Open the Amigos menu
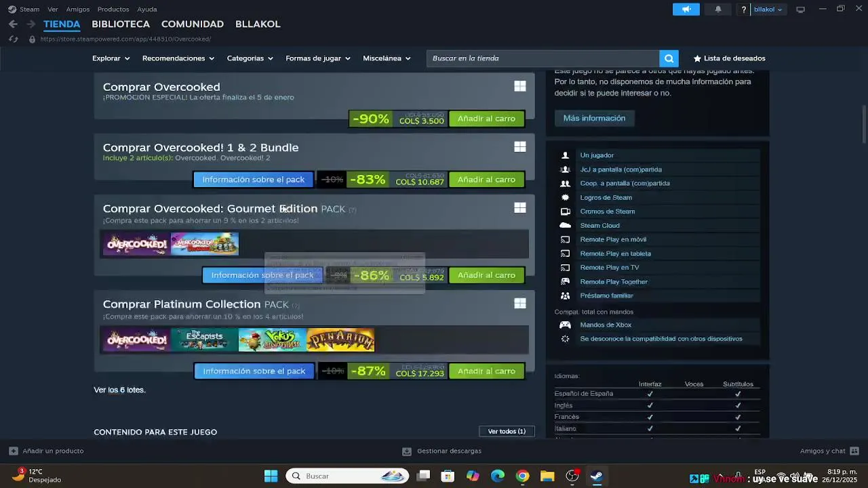This screenshot has width=868, height=488. coord(78,9)
